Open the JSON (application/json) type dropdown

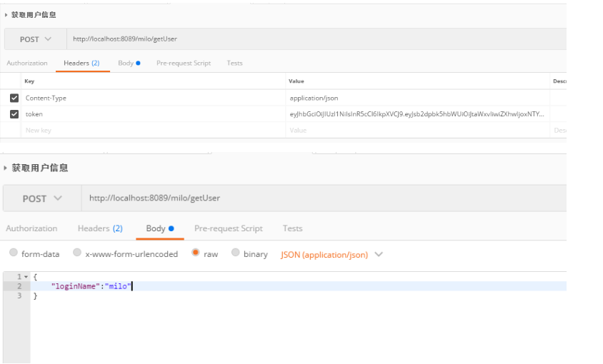(332, 255)
